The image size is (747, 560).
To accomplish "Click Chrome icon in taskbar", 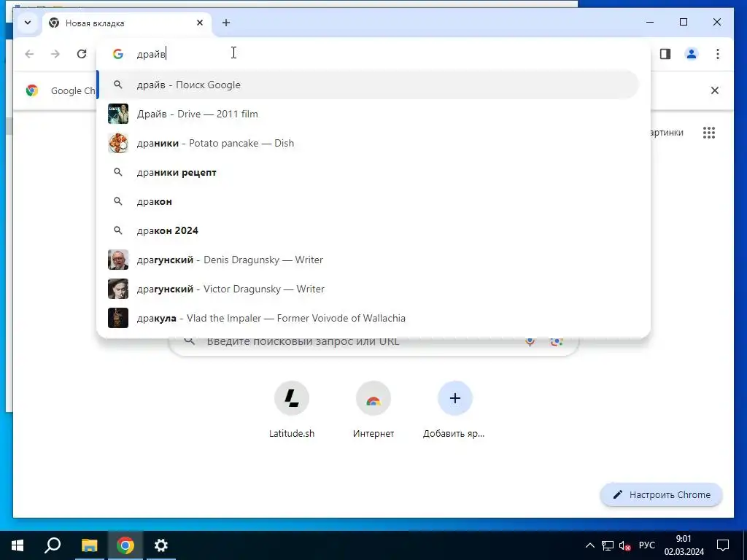I will 125,545.
